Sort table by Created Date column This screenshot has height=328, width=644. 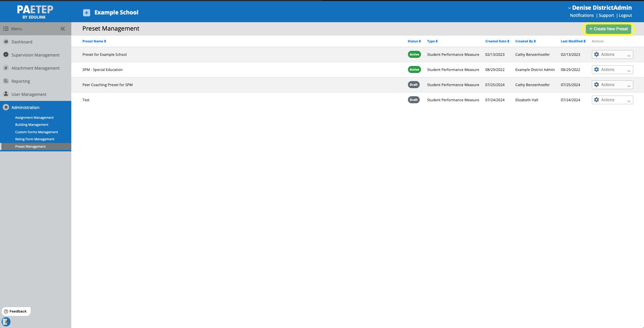[497, 41]
